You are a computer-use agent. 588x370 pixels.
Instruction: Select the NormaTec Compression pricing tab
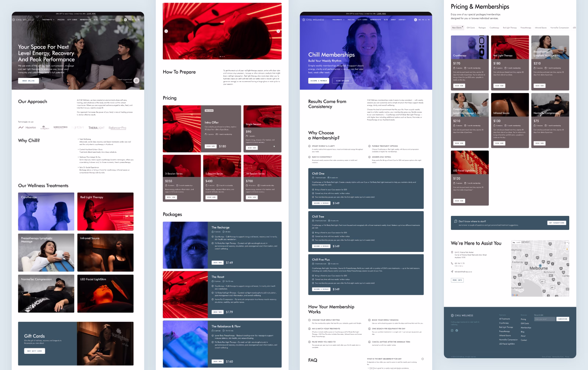point(560,28)
